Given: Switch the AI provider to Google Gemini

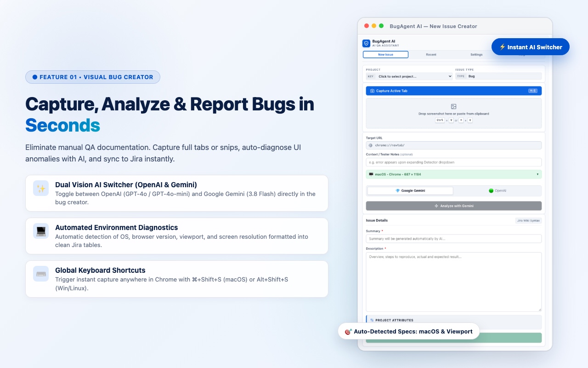Looking at the screenshot, I should (410, 190).
